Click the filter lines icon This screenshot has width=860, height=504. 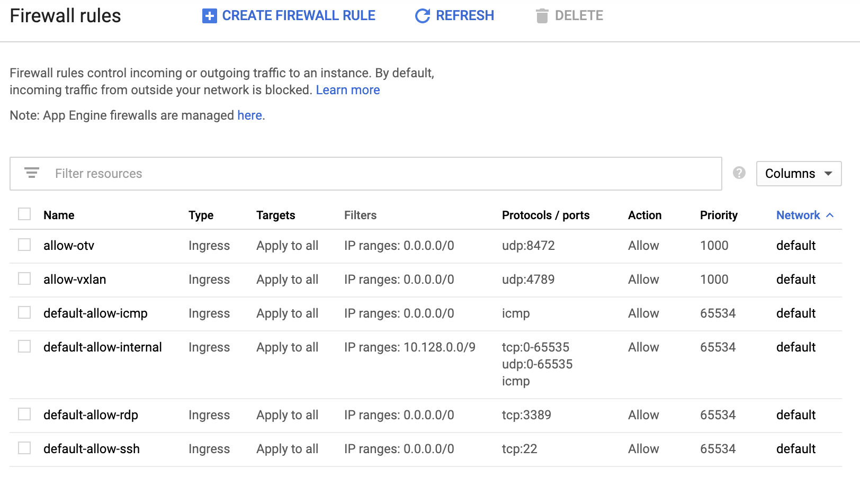click(32, 173)
